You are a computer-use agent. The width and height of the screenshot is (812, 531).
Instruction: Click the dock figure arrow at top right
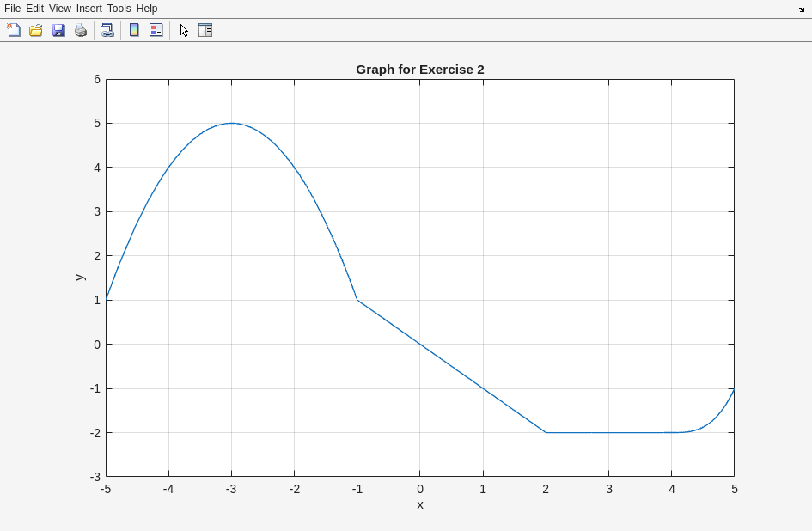point(801,9)
